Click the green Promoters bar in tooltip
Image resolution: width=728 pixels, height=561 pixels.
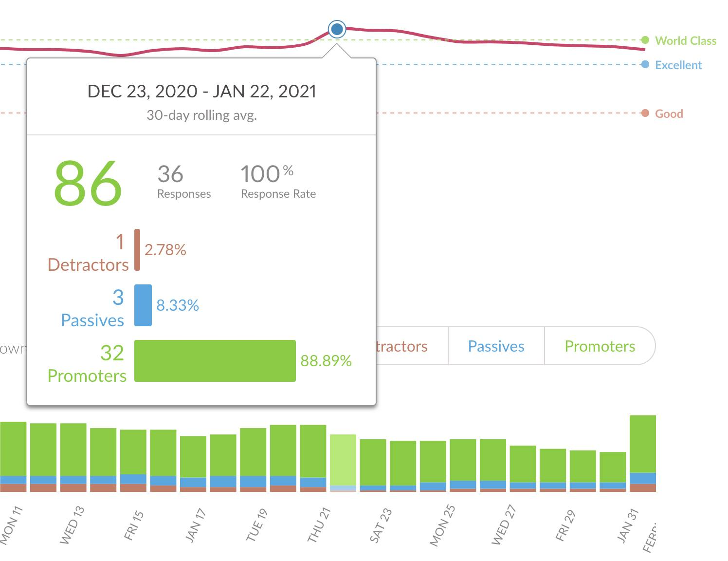pyautogui.click(x=215, y=361)
